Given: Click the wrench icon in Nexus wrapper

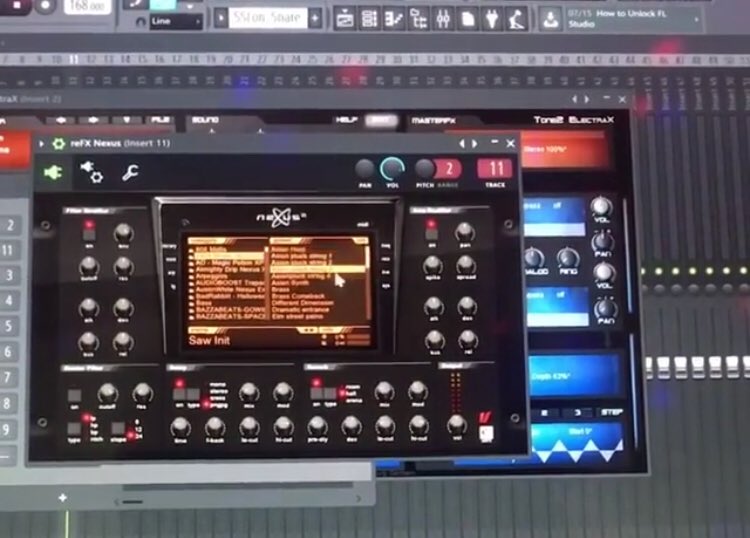Looking at the screenshot, I should (x=130, y=173).
